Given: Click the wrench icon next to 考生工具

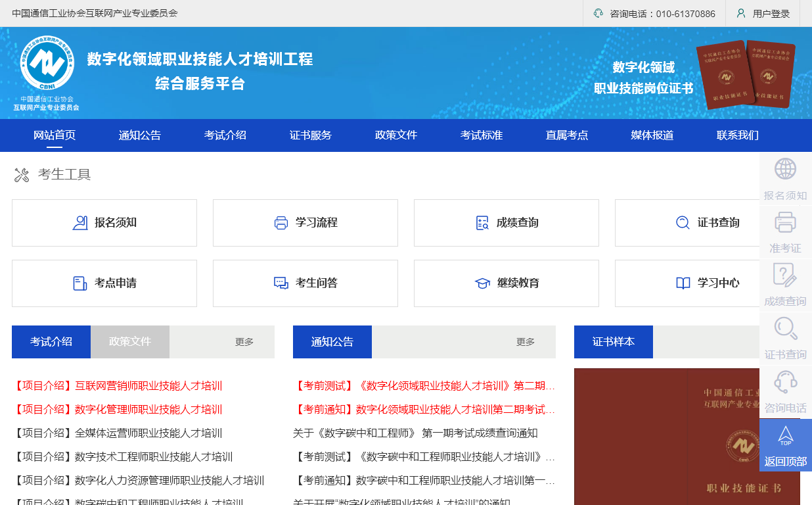Looking at the screenshot, I should (22, 175).
